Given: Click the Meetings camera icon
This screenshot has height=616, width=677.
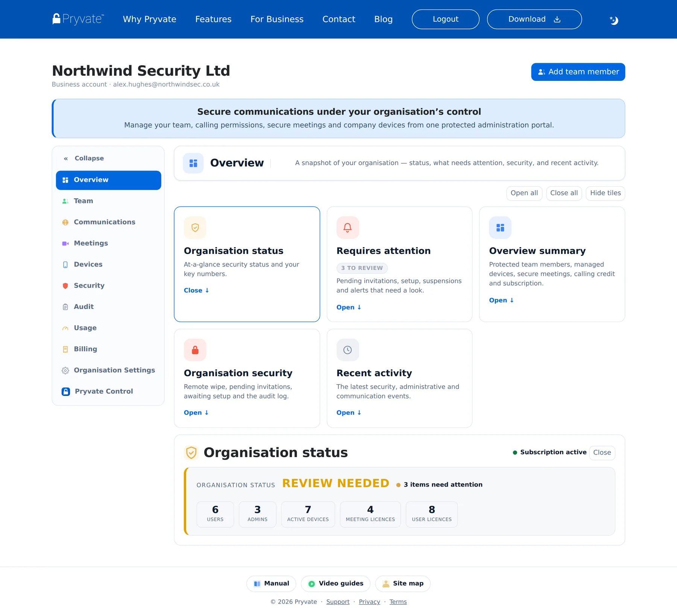Looking at the screenshot, I should (x=65, y=243).
